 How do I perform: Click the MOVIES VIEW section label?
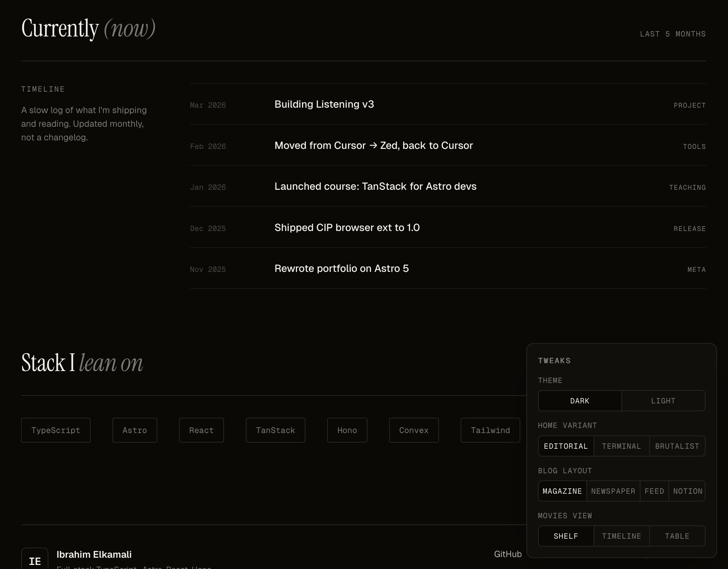click(x=565, y=516)
